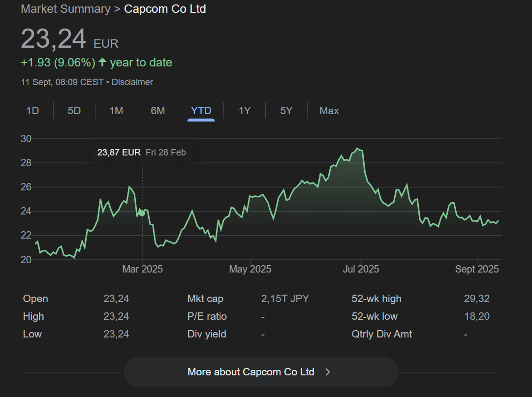
Task: Click the chart data point marker dot
Action: coord(142,213)
